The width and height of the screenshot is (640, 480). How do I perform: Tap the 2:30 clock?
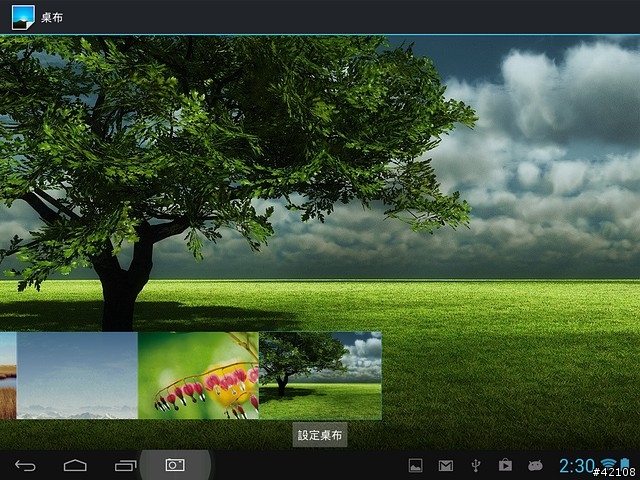[576, 466]
